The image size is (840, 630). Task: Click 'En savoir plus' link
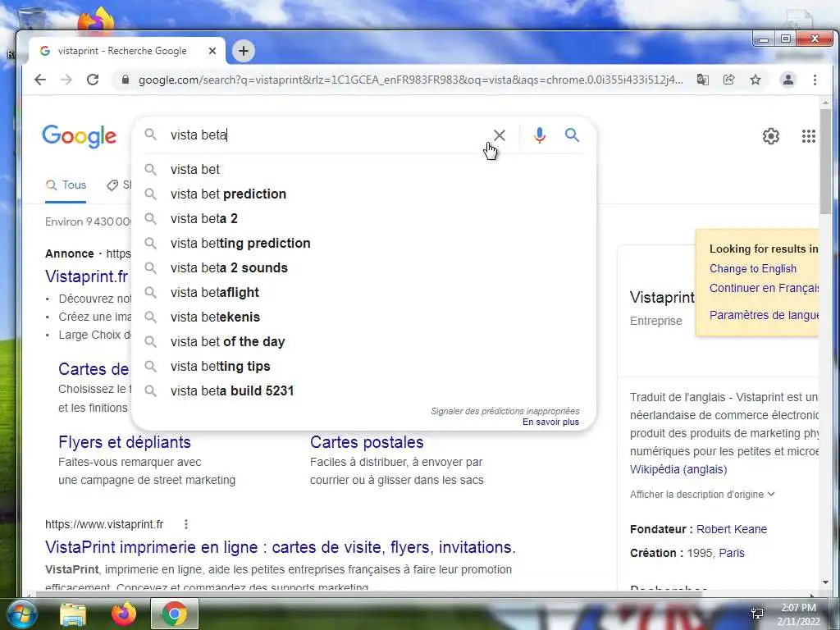(x=550, y=422)
